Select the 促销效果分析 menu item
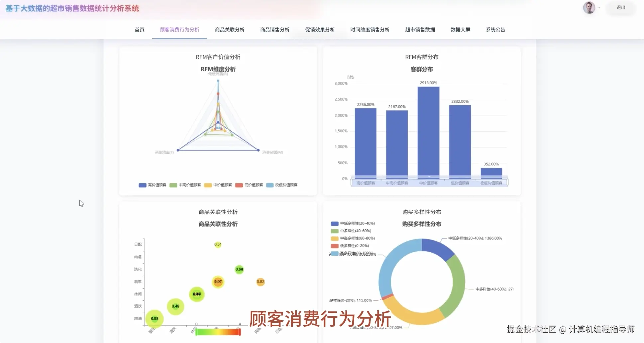644x343 pixels. [319, 29]
